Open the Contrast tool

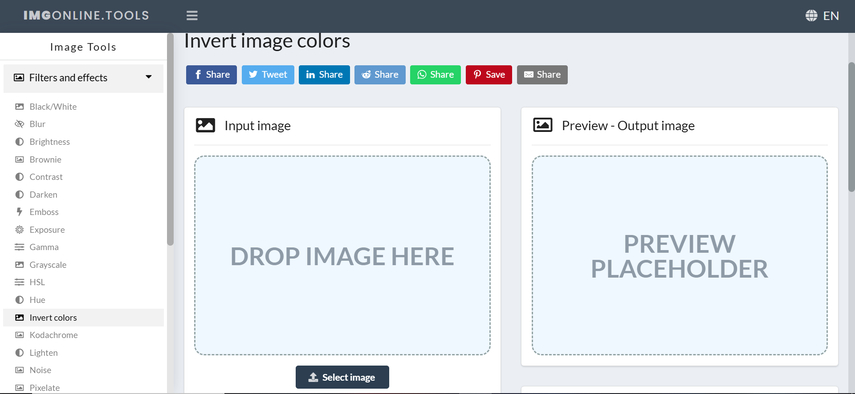tap(46, 177)
